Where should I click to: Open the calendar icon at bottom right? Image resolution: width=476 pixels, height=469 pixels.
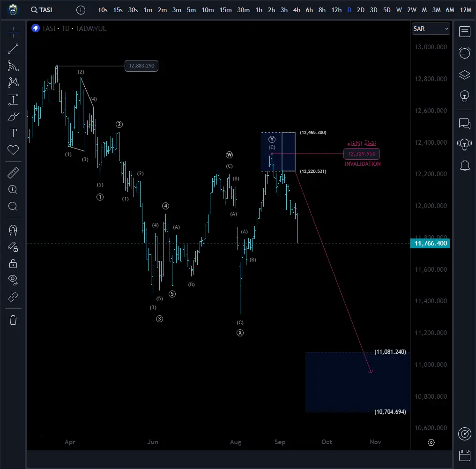click(464, 455)
